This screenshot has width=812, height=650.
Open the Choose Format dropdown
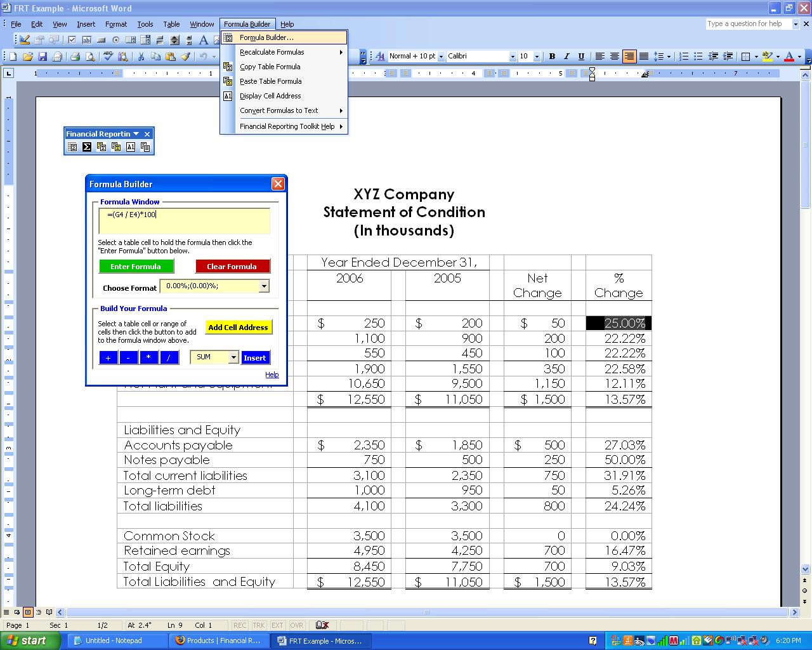(264, 286)
